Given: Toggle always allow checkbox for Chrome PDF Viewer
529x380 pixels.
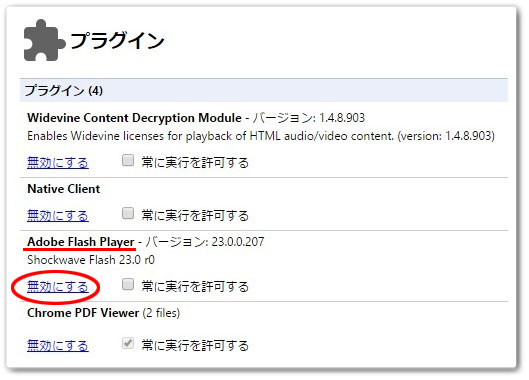Looking at the screenshot, I should [128, 343].
